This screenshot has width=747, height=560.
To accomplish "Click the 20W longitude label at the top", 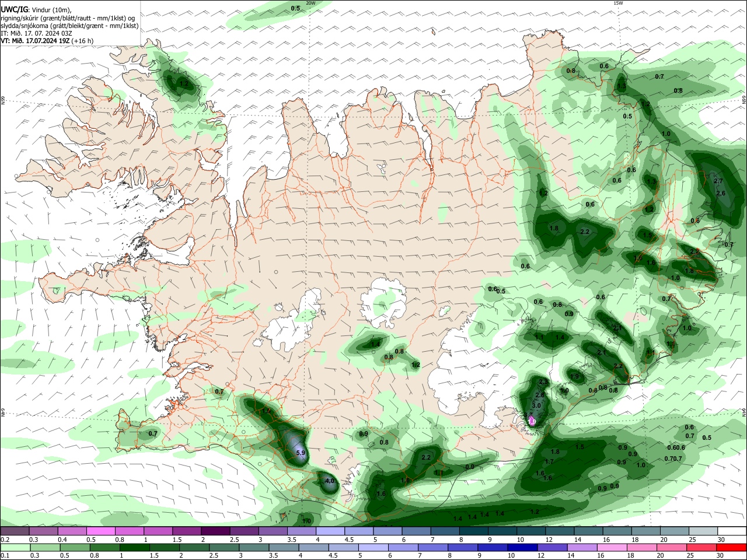I will click(x=310, y=3).
